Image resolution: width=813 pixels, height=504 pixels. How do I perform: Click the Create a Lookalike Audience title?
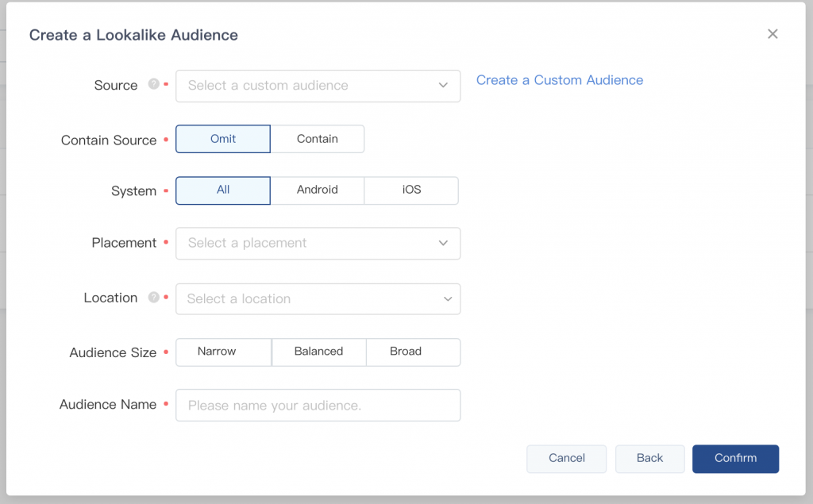coord(133,35)
